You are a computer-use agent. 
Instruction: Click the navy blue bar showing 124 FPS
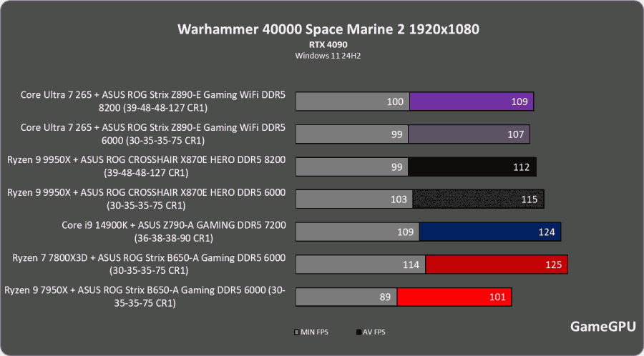coord(490,232)
